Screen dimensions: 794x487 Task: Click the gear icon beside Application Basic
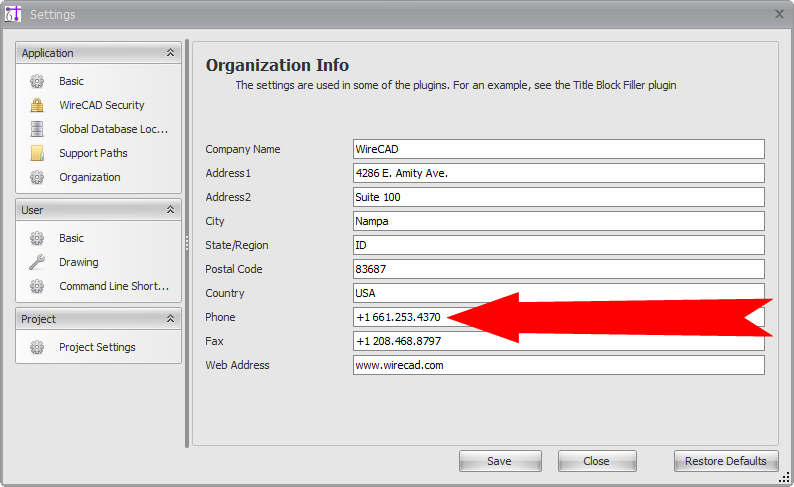[37, 81]
